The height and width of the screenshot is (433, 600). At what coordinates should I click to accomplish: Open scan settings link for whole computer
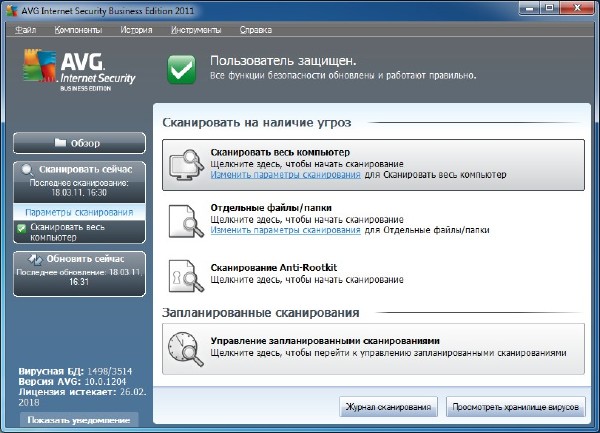point(285,174)
